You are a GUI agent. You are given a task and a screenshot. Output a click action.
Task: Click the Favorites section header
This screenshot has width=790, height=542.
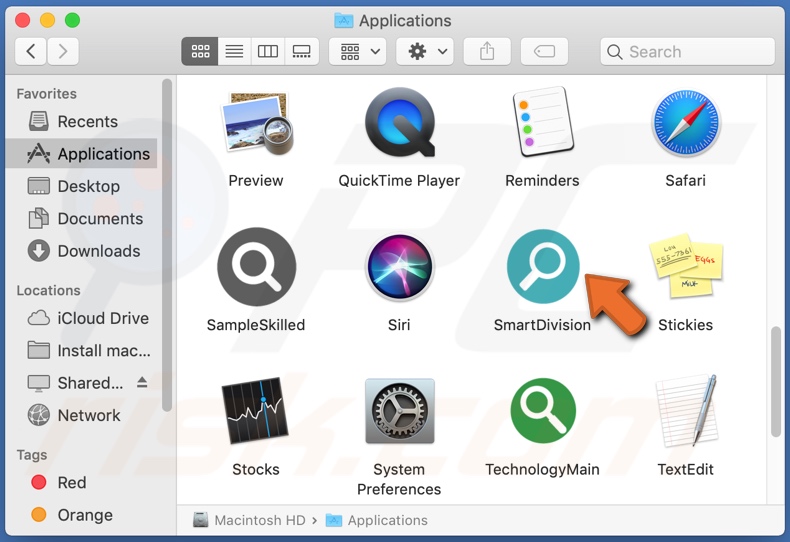[46, 94]
